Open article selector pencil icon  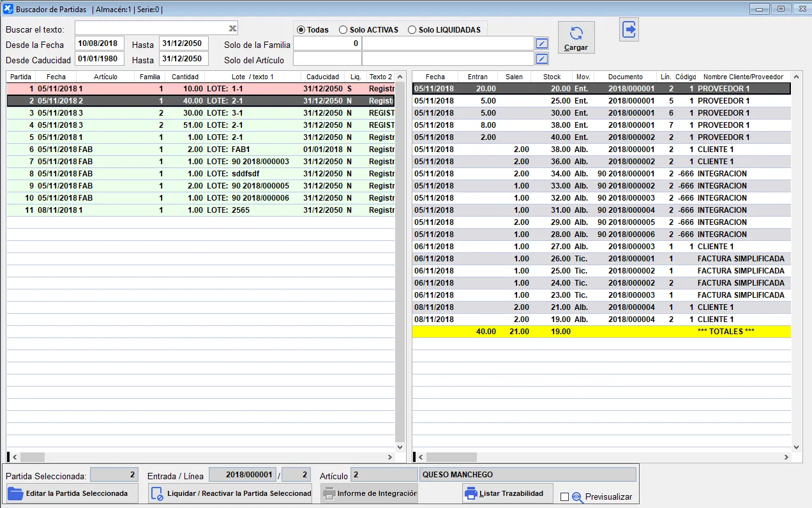pyautogui.click(x=541, y=59)
